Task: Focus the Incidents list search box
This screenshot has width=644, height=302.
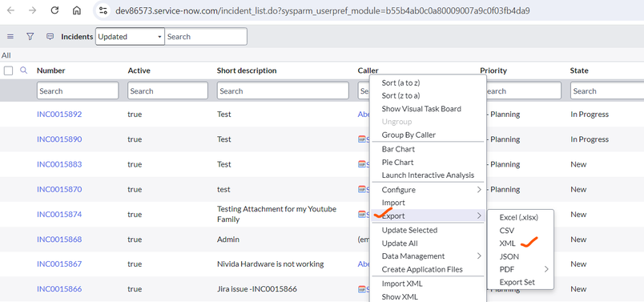Action: click(x=206, y=37)
